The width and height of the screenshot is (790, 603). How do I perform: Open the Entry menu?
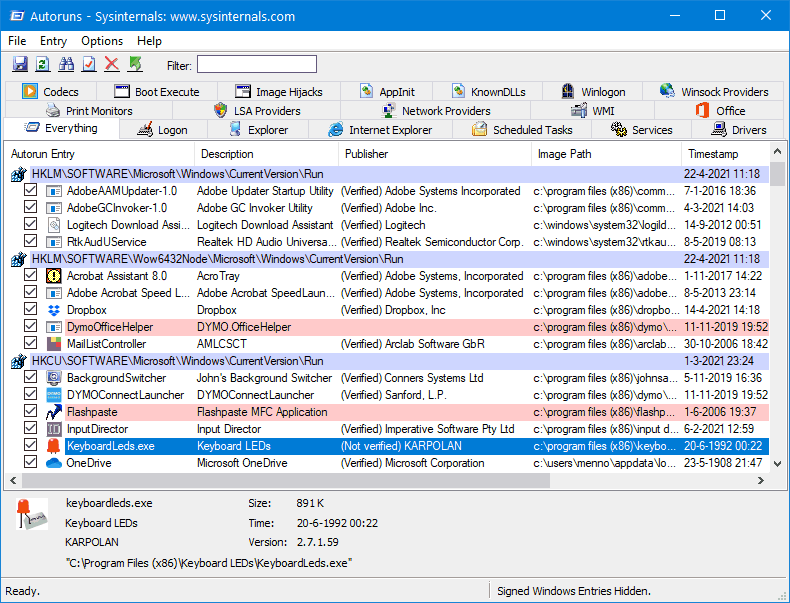pos(53,41)
